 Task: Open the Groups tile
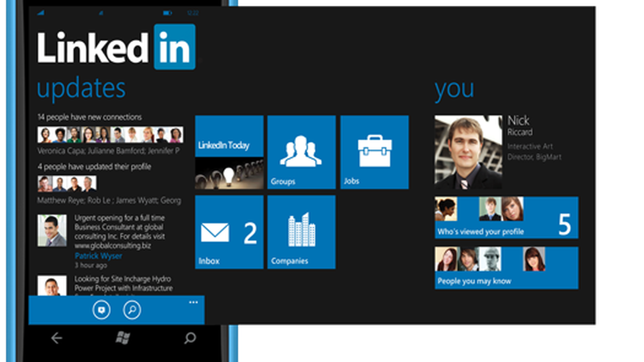301,152
